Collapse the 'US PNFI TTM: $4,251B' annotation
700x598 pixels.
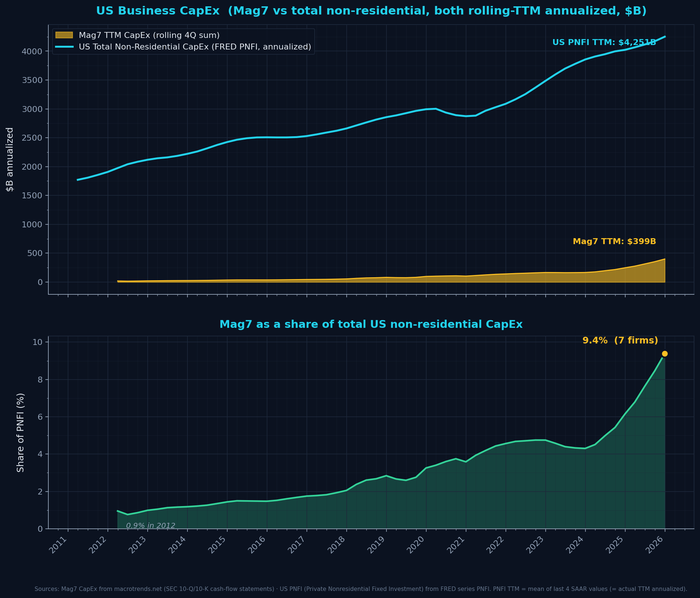[604, 42]
